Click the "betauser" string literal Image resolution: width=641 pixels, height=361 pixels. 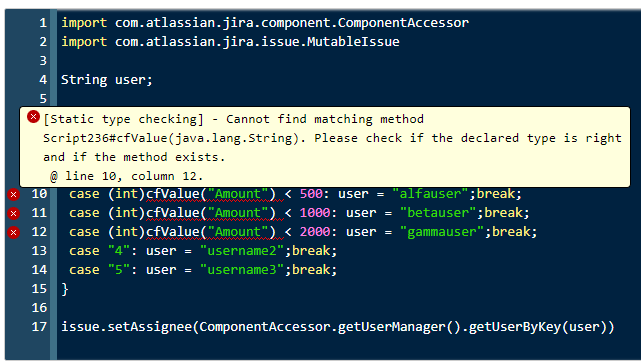[x=437, y=213]
